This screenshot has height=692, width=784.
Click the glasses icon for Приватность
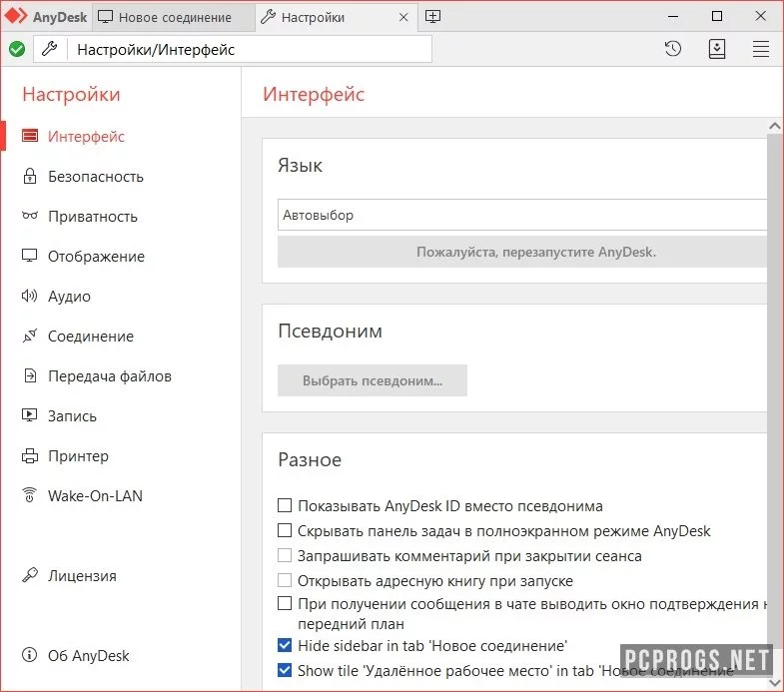coord(30,216)
